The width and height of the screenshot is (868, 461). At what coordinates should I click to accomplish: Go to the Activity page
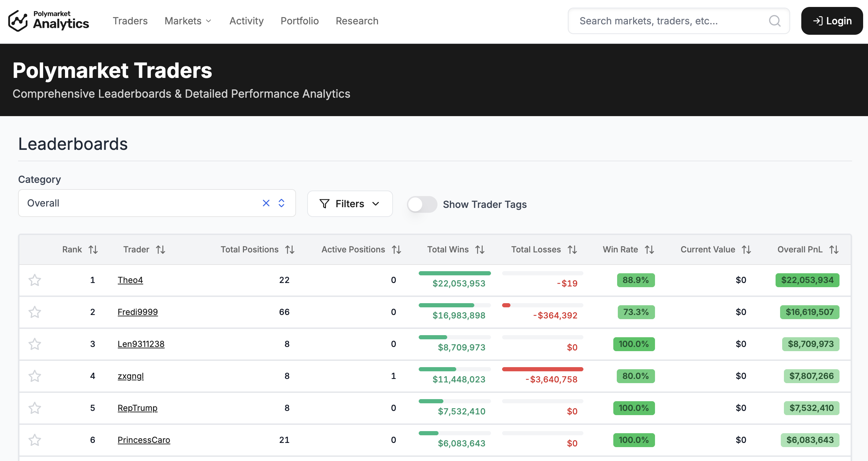[246, 21]
